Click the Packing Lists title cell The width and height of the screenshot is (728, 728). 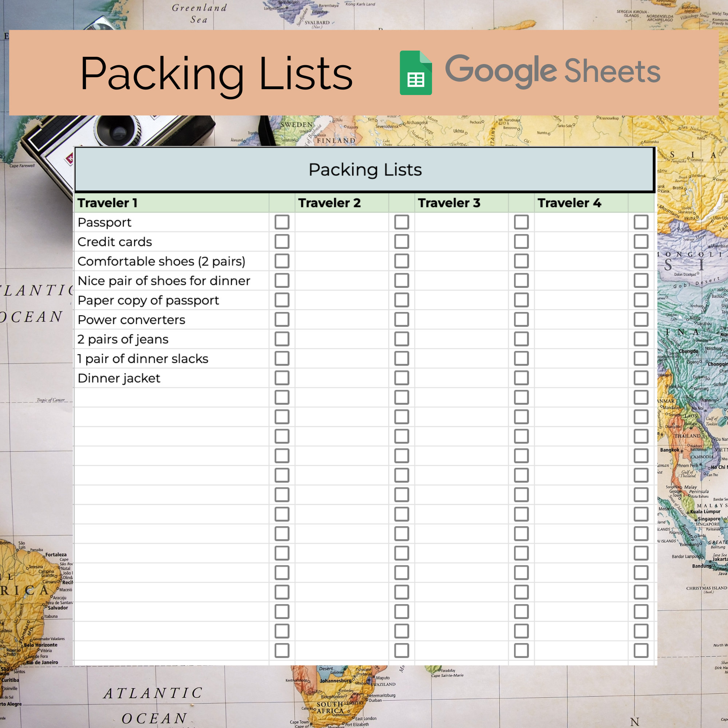click(364, 170)
